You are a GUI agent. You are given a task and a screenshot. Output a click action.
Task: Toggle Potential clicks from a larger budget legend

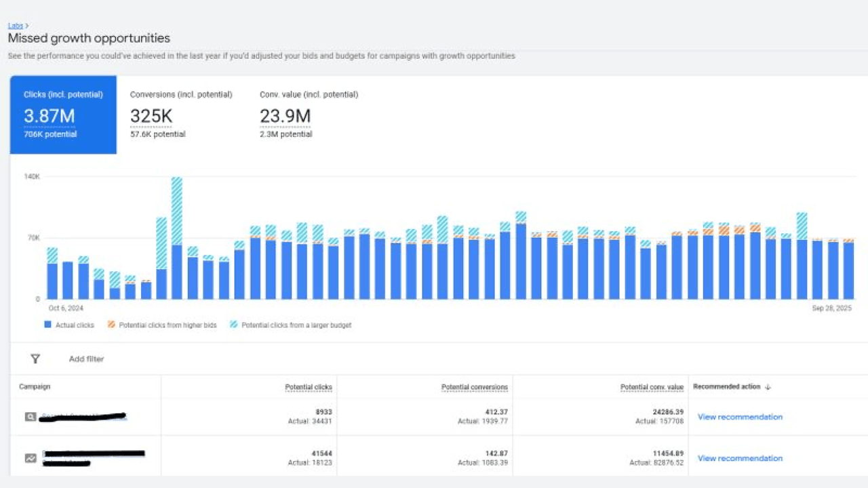coord(234,325)
